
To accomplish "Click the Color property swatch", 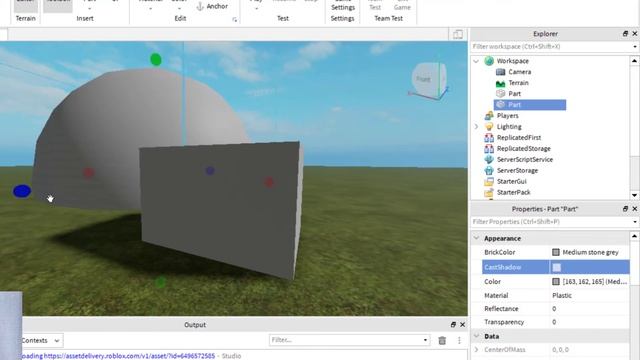I will click(x=556, y=282).
